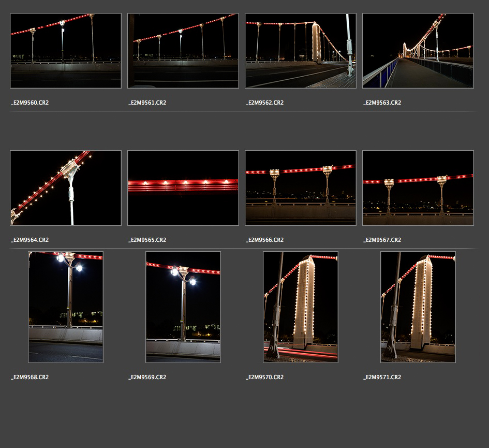Click the filename label _E2M9571.CR2
The width and height of the screenshot is (489, 448).
pyautogui.click(x=382, y=378)
